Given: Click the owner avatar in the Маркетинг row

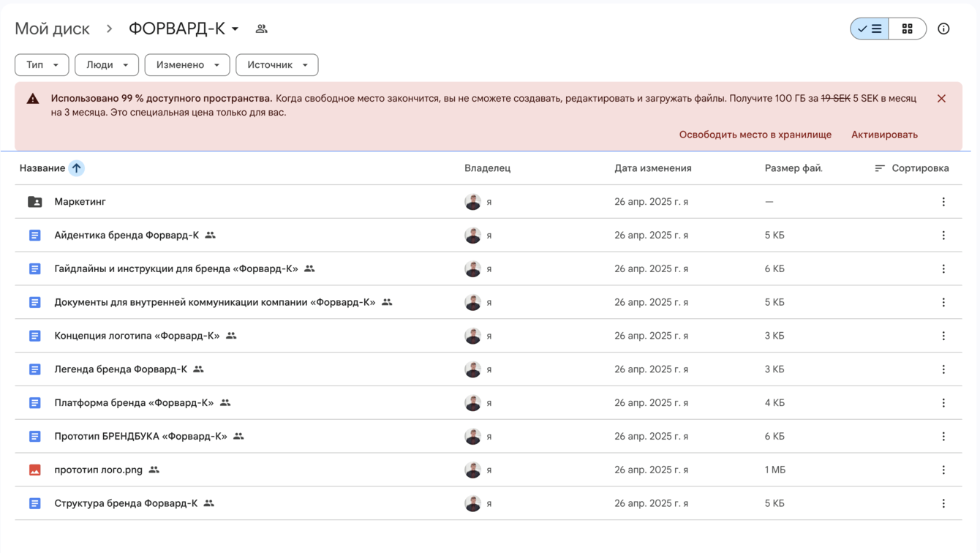Looking at the screenshot, I should (x=472, y=202).
